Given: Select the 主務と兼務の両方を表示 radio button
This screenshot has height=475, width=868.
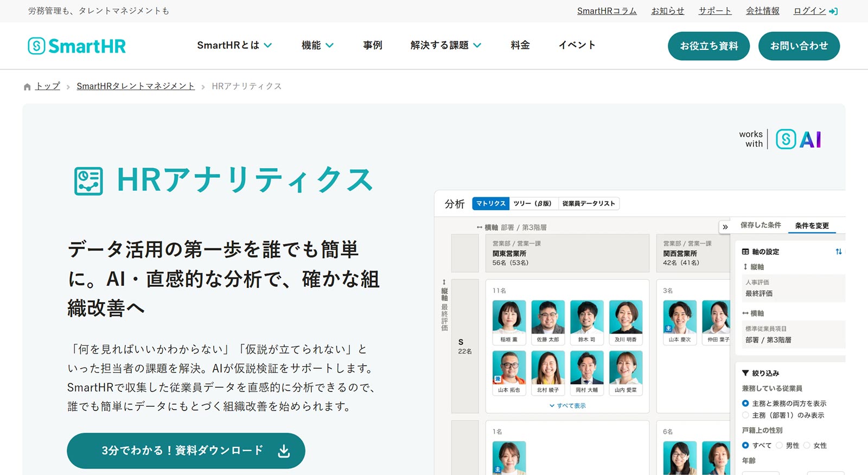Looking at the screenshot, I should 745,403.
